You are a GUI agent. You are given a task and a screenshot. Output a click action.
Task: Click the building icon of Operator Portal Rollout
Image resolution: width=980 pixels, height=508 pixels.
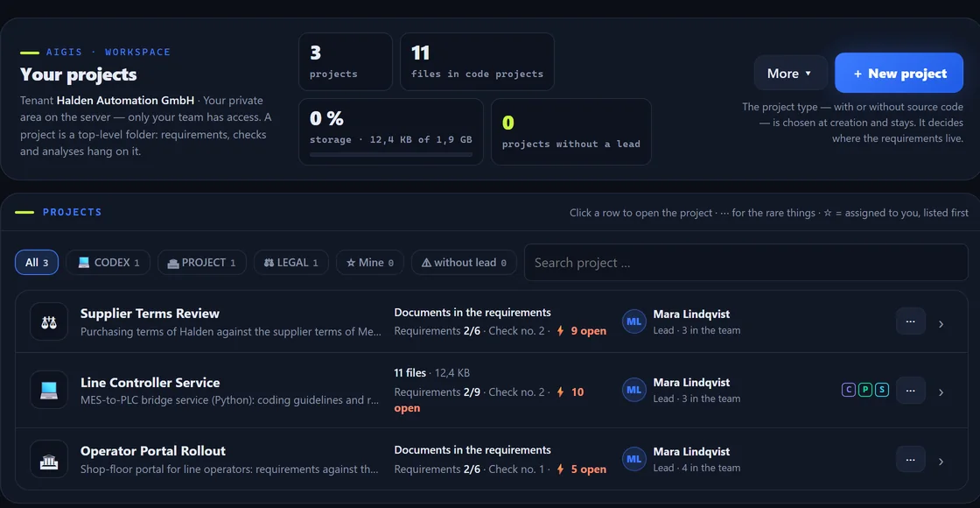pyautogui.click(x=49, y=459)
